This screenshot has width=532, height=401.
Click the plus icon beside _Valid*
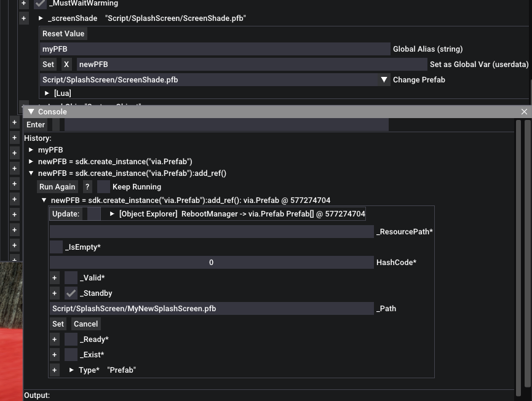[x=55, y=278]
